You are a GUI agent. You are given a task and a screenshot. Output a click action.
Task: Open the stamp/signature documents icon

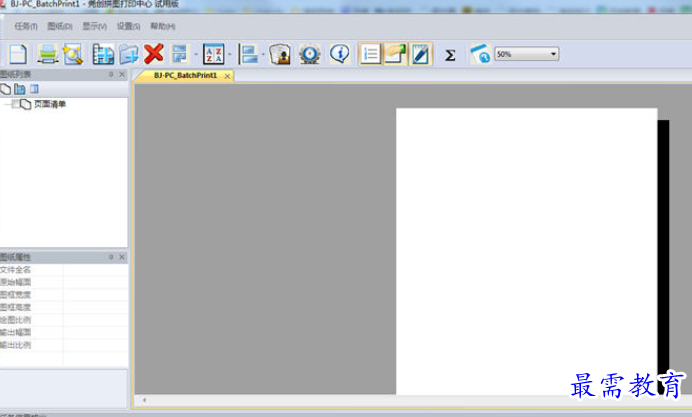pyautogui.click(x=280, y=54)
